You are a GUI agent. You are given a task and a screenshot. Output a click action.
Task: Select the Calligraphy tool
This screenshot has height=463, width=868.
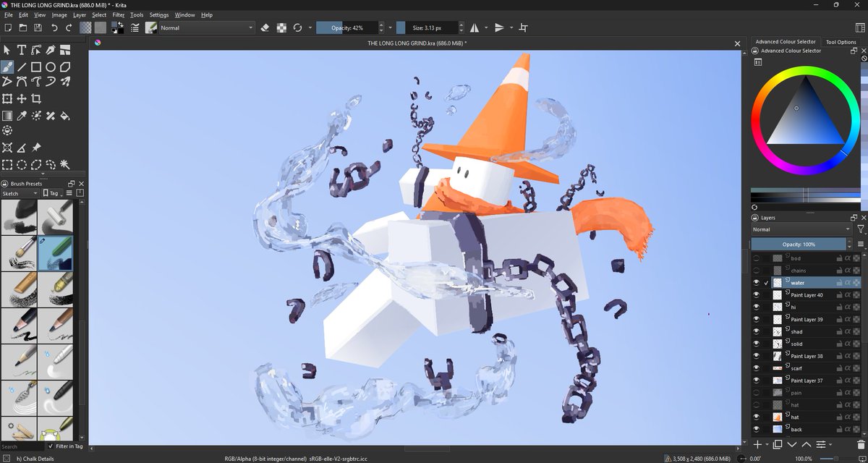51,50
